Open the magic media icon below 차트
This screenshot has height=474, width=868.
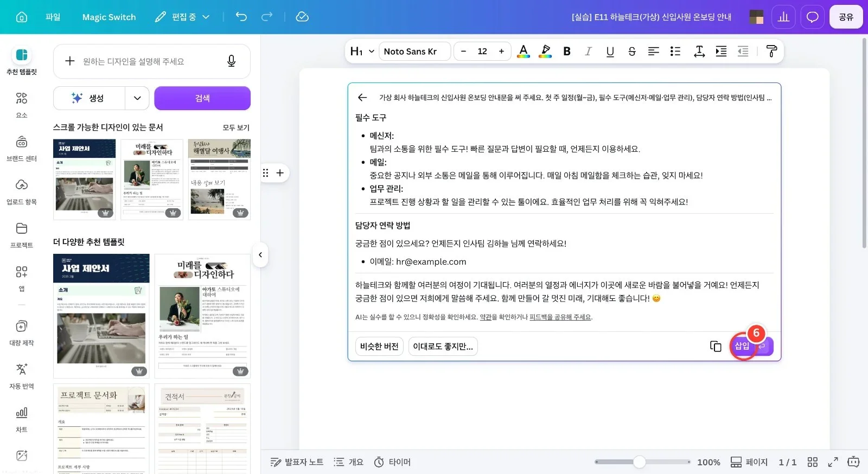(22, 456)
